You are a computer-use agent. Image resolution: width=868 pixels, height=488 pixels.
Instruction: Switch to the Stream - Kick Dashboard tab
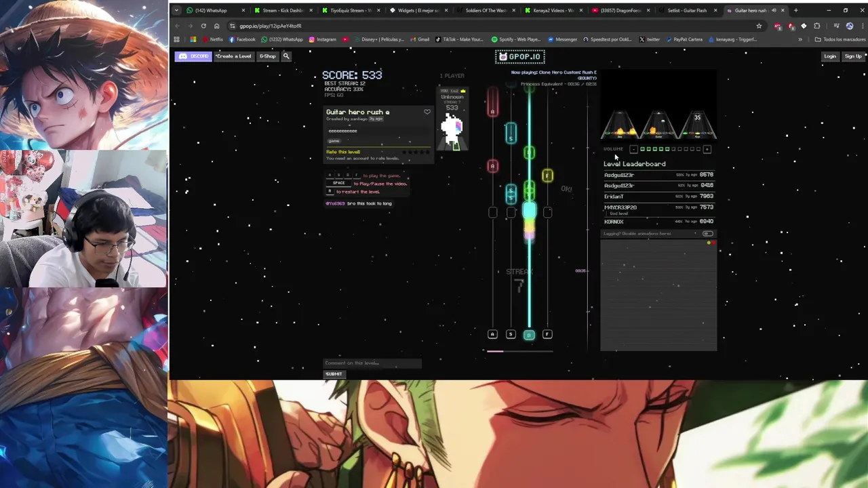(x=282, y=10)
